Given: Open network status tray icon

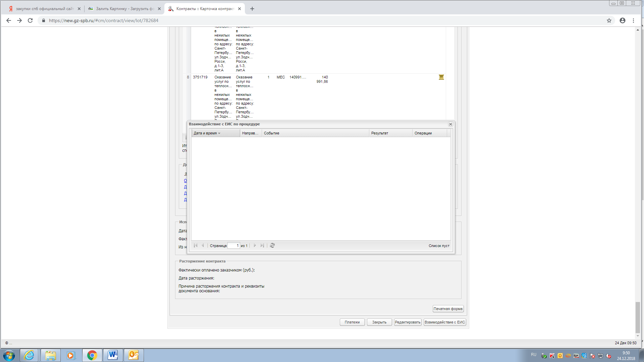Looking at the screenshot, I should [600, 356].
